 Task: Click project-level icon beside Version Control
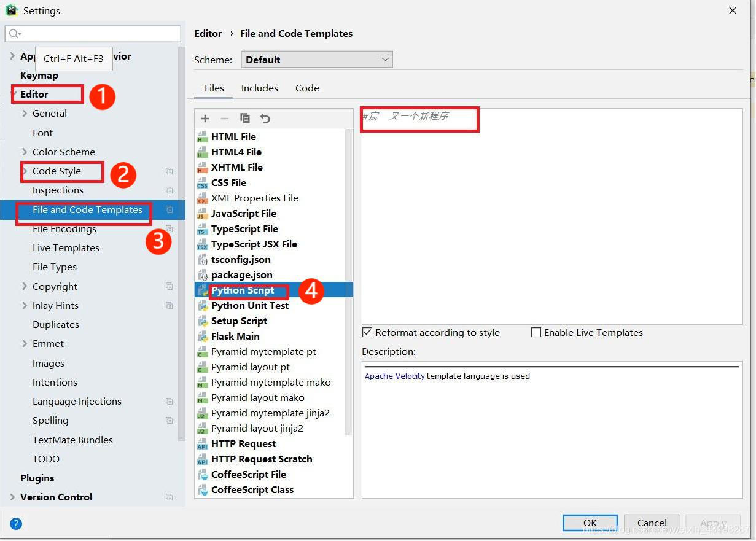[169, 497]
